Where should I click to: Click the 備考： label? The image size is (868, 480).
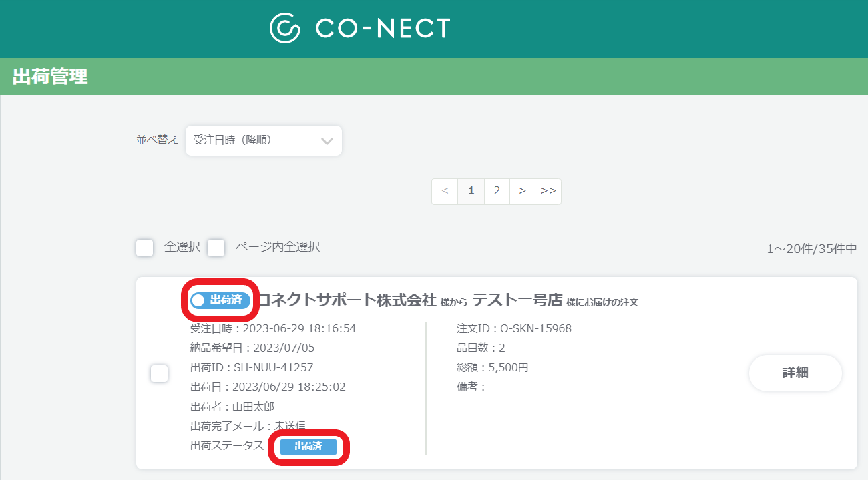(x=471, y=387)
